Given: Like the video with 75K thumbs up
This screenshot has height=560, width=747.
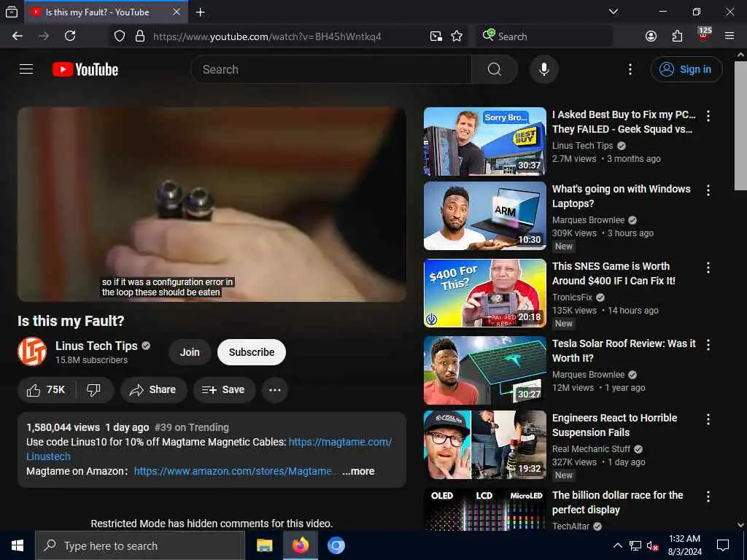Looking at the screenshot, I should [46, 390].
